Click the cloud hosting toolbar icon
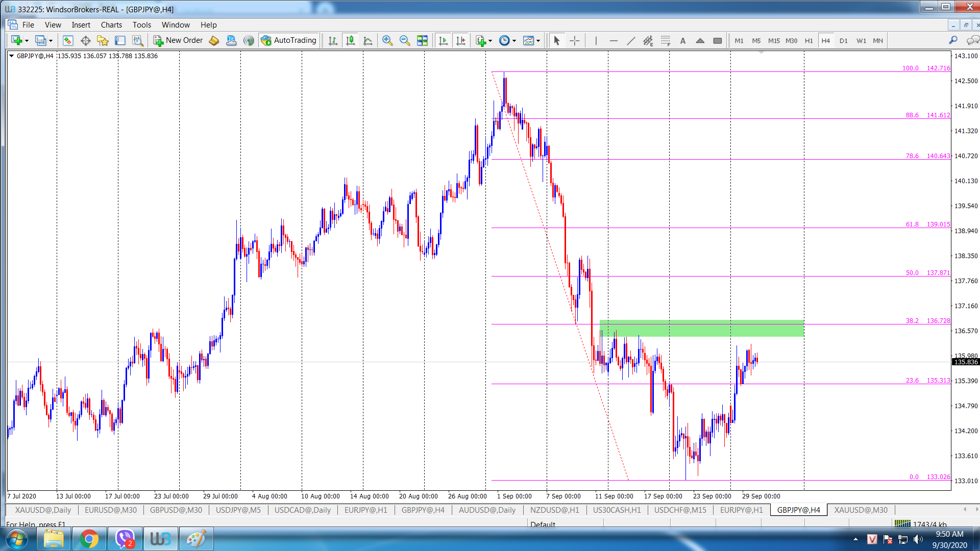This screenshot has height=551, width=980. tap(231, 40)
